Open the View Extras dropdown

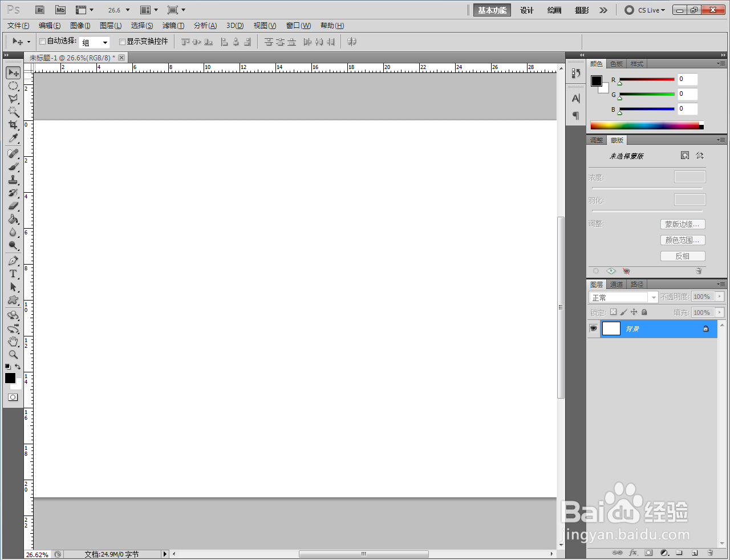[84, 10]
